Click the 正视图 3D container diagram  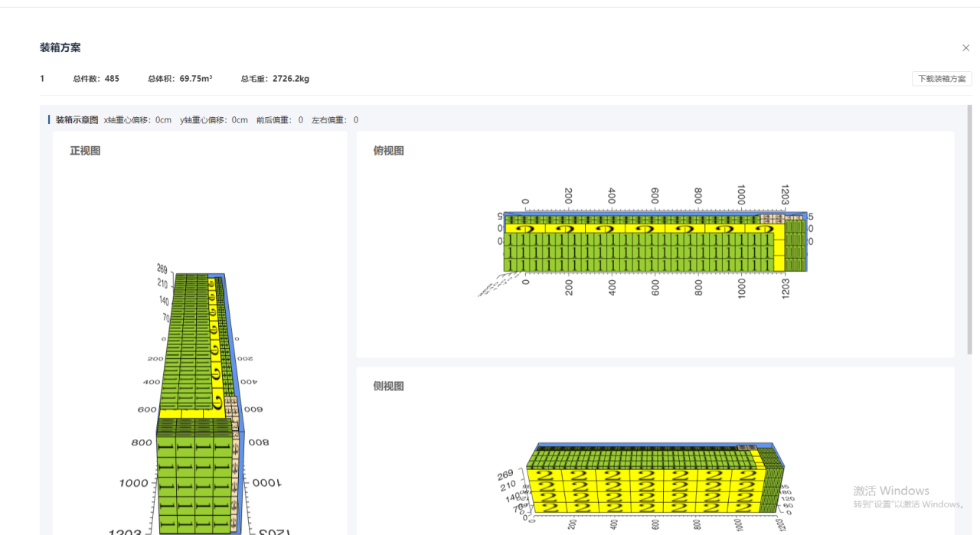coord(199,406)
